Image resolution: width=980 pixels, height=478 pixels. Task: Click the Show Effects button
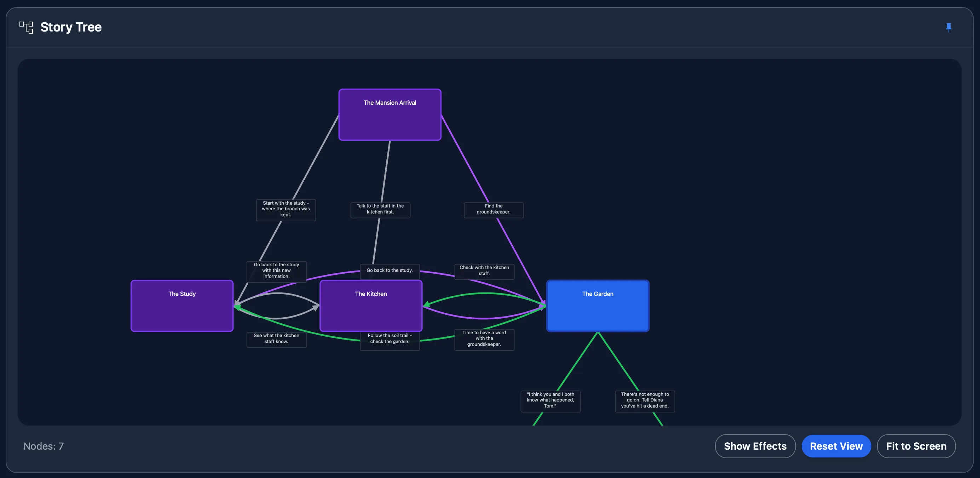coord(755,446)
